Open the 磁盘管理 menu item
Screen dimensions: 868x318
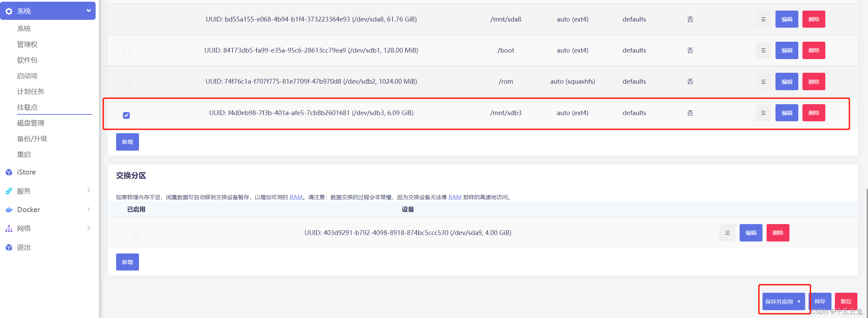[x=31, y=123]
